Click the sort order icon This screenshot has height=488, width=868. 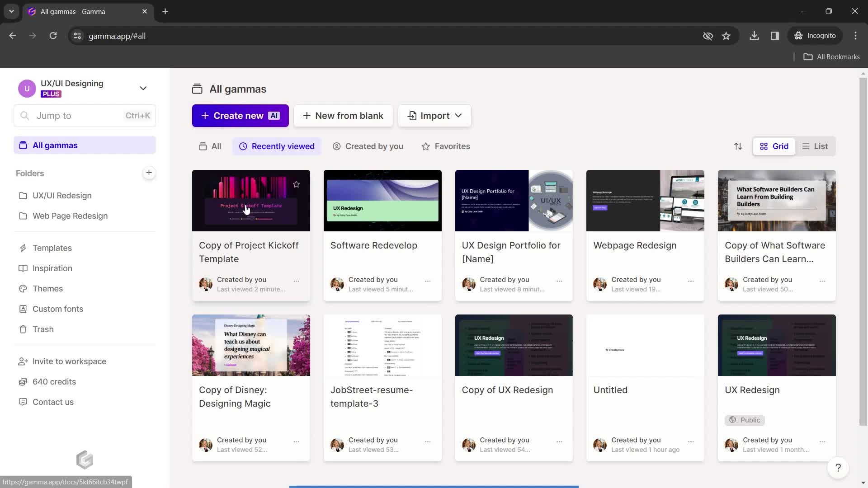738,146
